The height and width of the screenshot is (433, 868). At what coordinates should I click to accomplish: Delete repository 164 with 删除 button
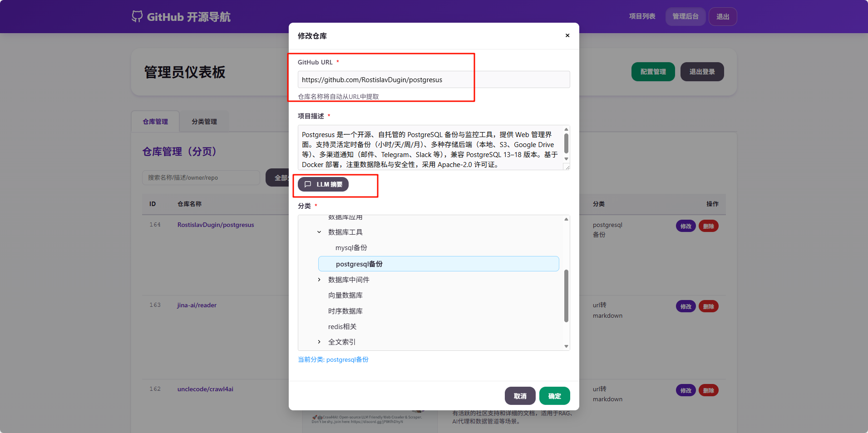click(x=708, y=226)
